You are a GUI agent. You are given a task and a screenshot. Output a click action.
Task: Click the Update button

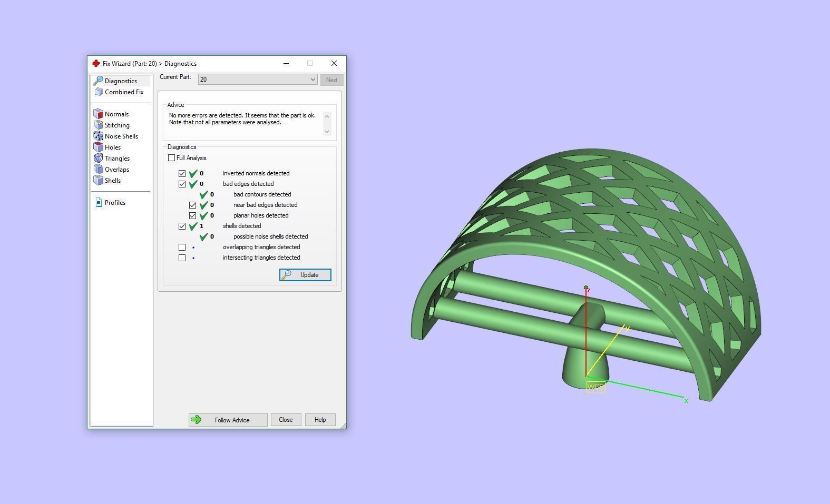click(305, 275)
